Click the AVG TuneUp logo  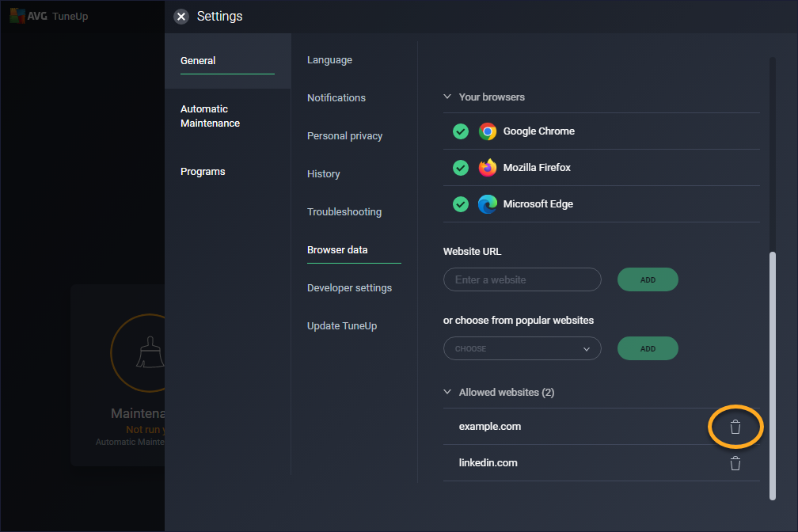click(49, 16)
